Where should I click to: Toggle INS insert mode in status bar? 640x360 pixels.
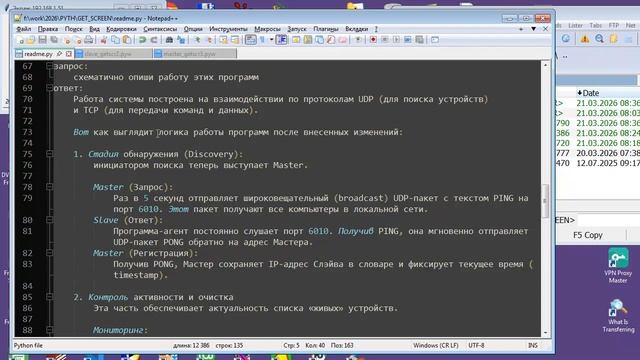pos(533,345)
